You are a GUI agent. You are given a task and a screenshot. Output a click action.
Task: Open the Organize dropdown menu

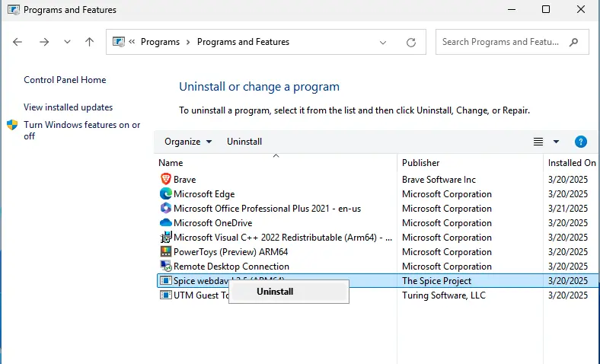(x=188, y=142)
